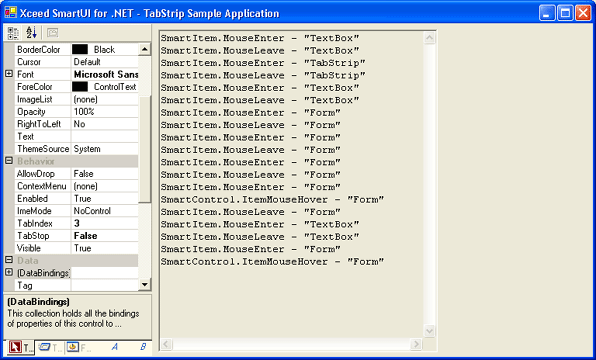Viewport: 596px width, 360px height.
Task: Click the event log scroll-down arrow
Action: pyautogui.click(x=430, y=331)
